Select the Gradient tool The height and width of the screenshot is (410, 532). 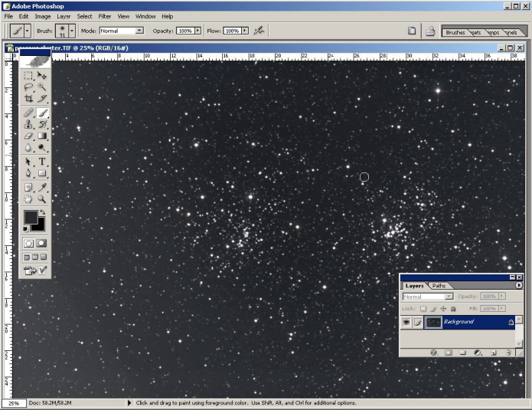click(x=42, y=136)
